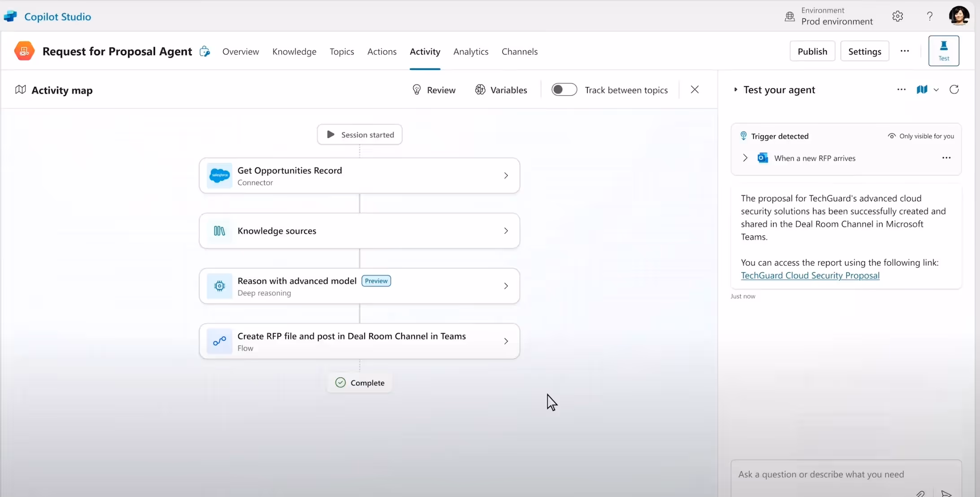Viewport: 980px width, 497px height.
Task: Click the send message arrow icon
Action: 946,493
